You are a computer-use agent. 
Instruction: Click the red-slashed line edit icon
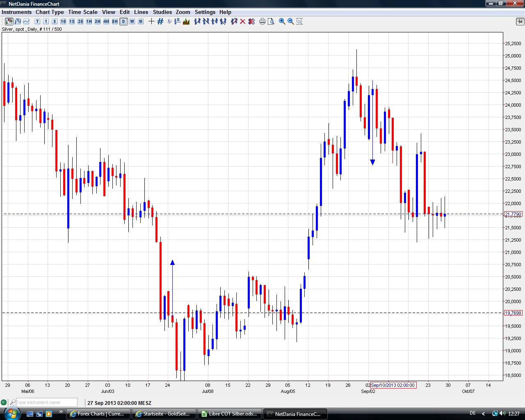[234, 21]
